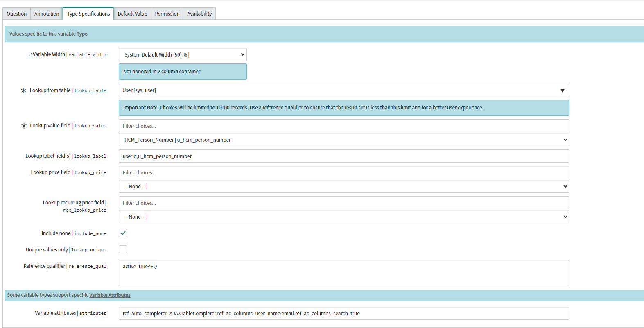Viewport: 644px width, 328px height.
Task: Open the Lookup from table dropdown arrow
Action: [x=562, y=90]
